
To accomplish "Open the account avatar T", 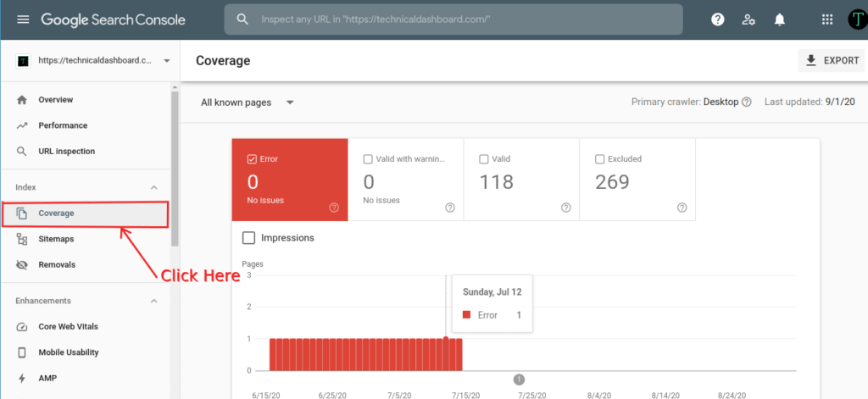I will click(x=857, y=19).
